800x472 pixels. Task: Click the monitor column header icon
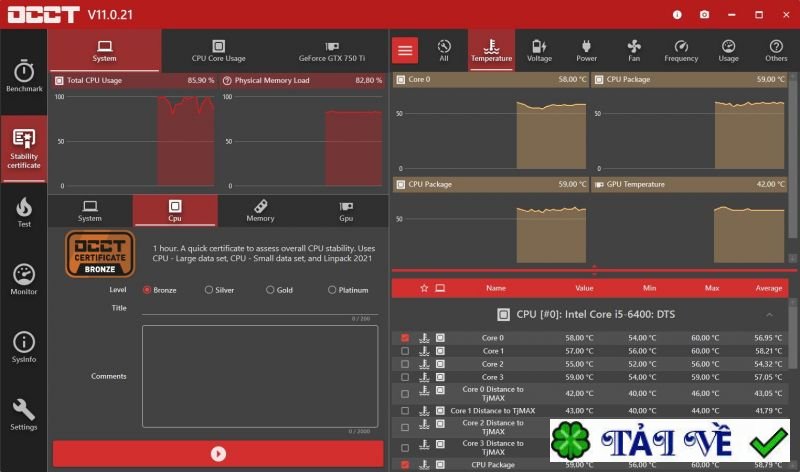[440, 288]
